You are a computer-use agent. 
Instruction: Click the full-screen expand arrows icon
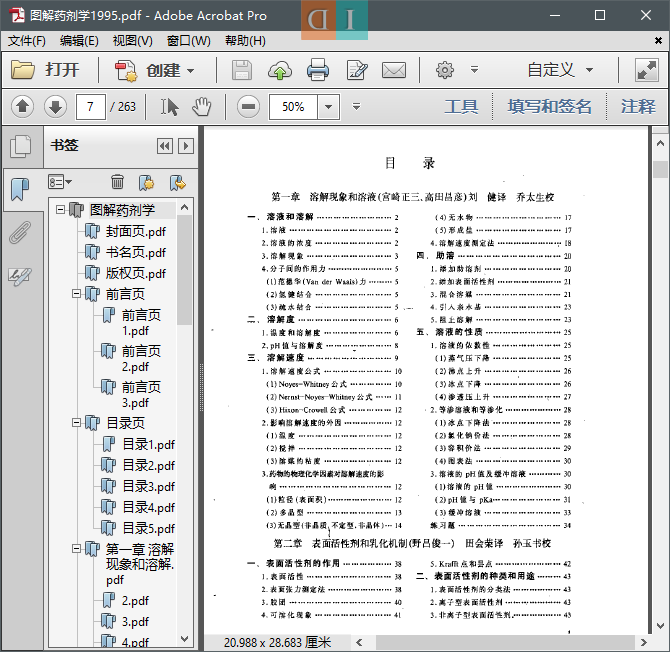click(x=646, y=70)
